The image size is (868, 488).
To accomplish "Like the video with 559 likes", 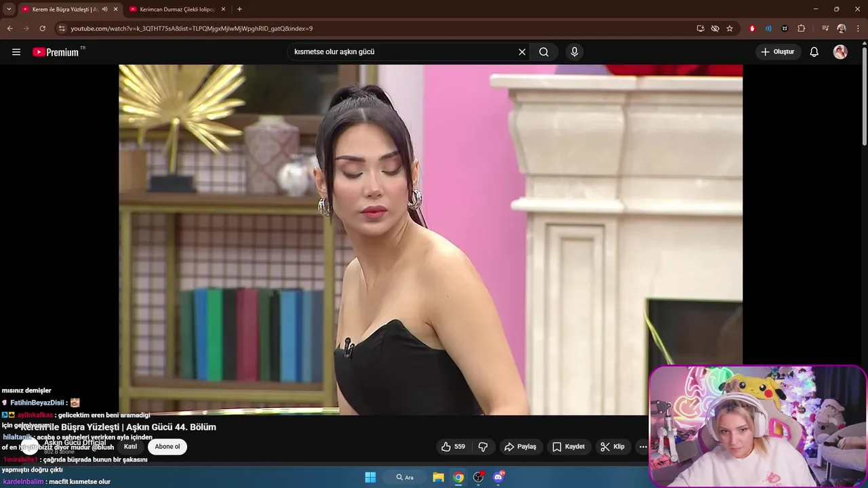I will (453, 447).
